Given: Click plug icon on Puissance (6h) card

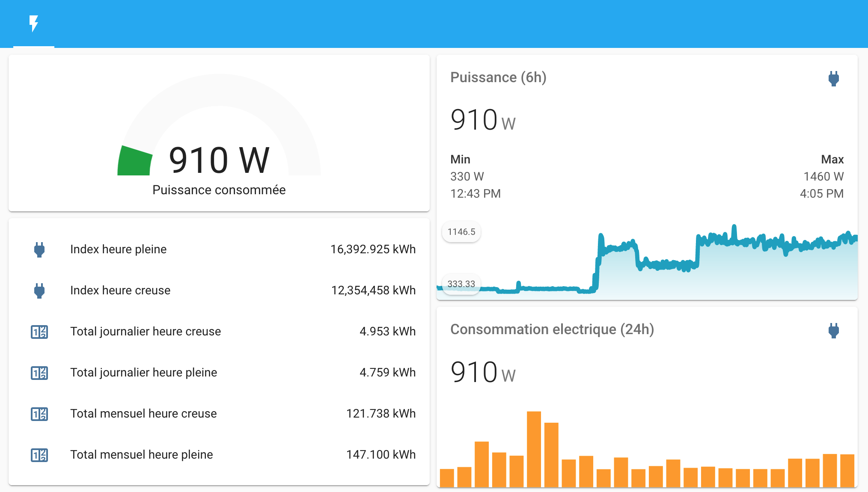Looking at the screenshot, I should [833, 79].
